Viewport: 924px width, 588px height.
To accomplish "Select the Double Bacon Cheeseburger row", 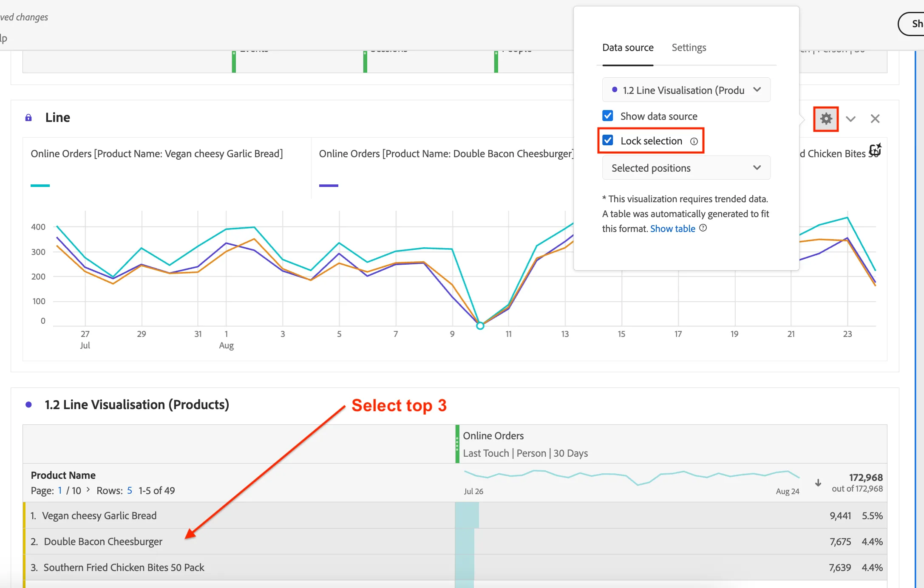I will 455,541.
